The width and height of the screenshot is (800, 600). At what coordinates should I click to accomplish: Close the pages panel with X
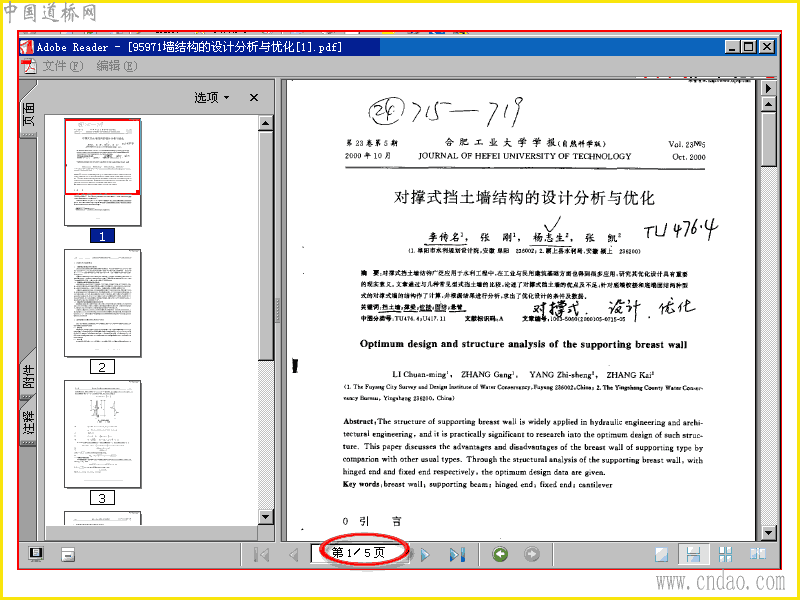click(254, 97)
